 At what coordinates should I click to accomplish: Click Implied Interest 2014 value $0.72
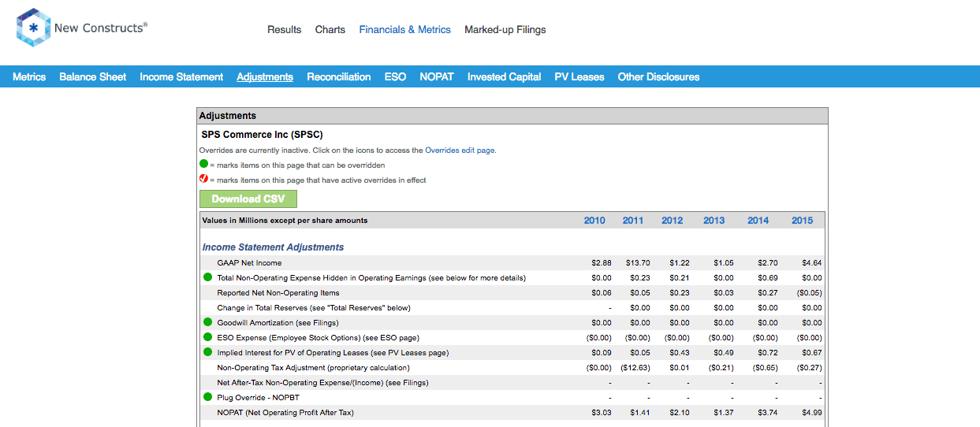pos(767,353)
